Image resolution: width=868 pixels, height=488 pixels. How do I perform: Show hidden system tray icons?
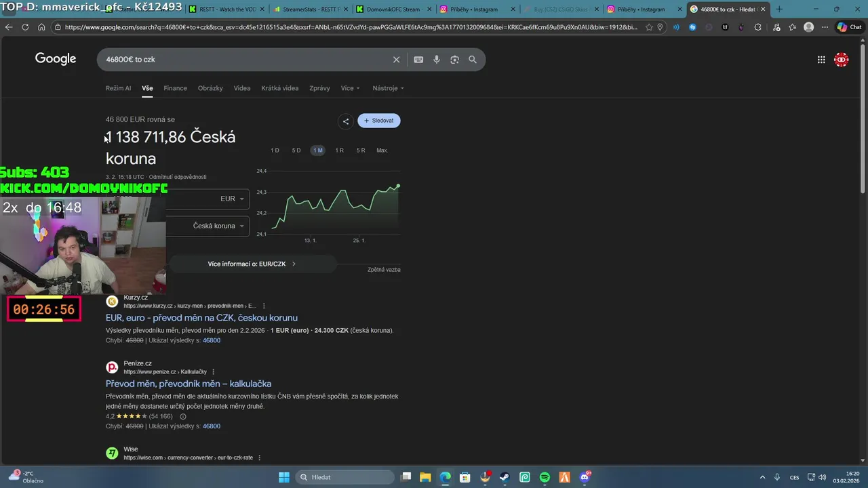click(x=762, y=477)
